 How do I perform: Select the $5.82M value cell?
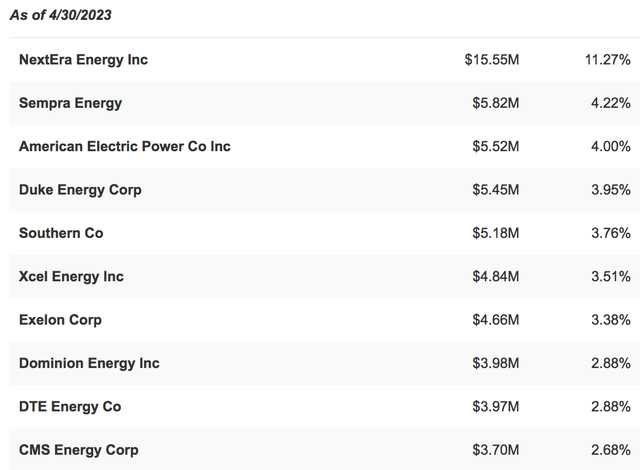(496, 103)
